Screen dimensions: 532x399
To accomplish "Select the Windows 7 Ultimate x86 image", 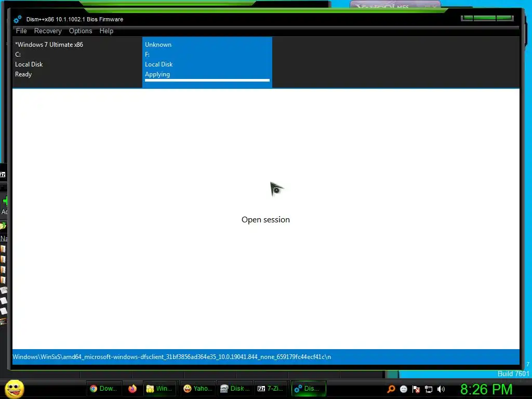I will pyautogui.click(x=77, y=62).
